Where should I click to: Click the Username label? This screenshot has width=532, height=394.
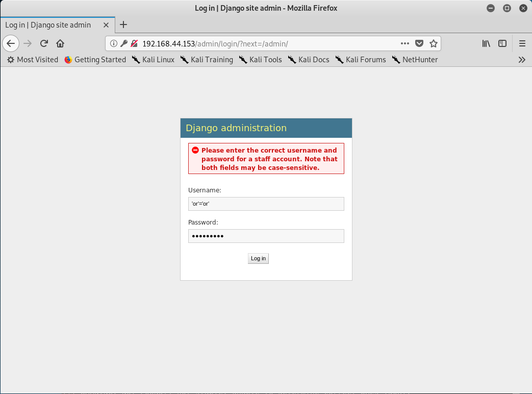coord(205,190)
